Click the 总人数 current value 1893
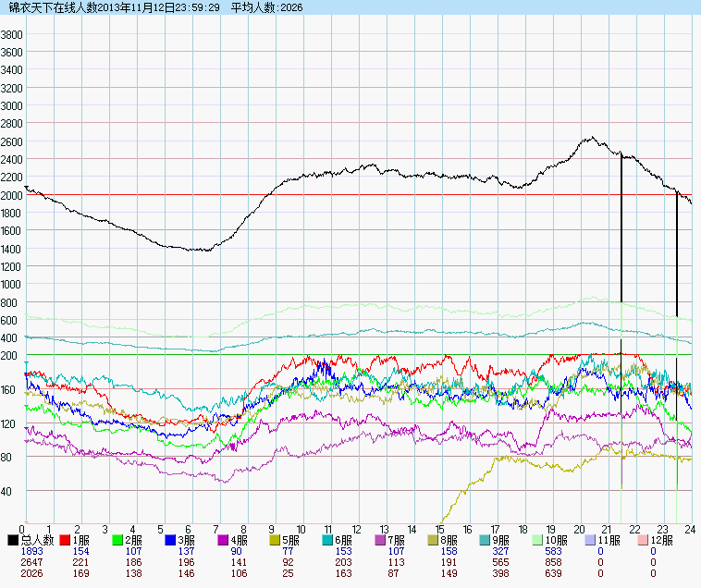Viewport: 701px width, 588px height. coord(19,551)
